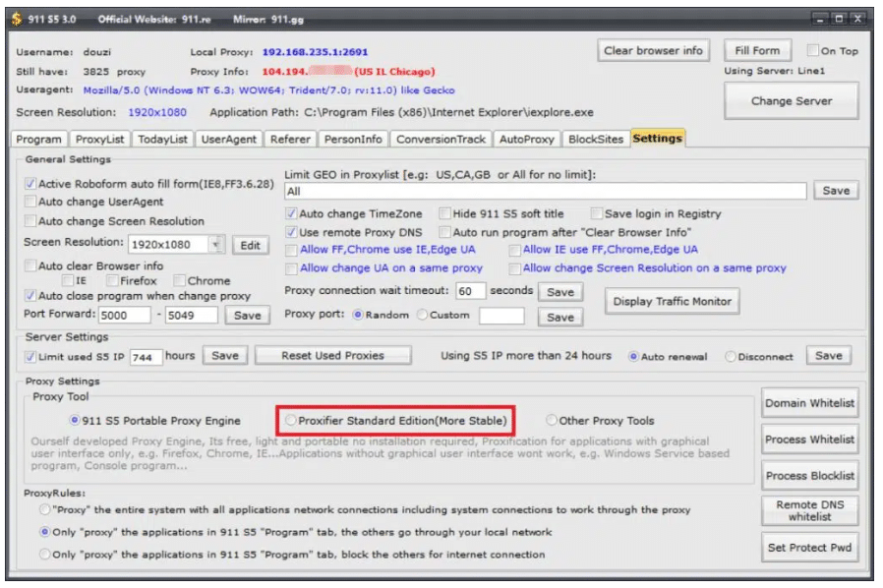
Task: Click the proxy connection timeout field
Action: click(x=470, y=291)
